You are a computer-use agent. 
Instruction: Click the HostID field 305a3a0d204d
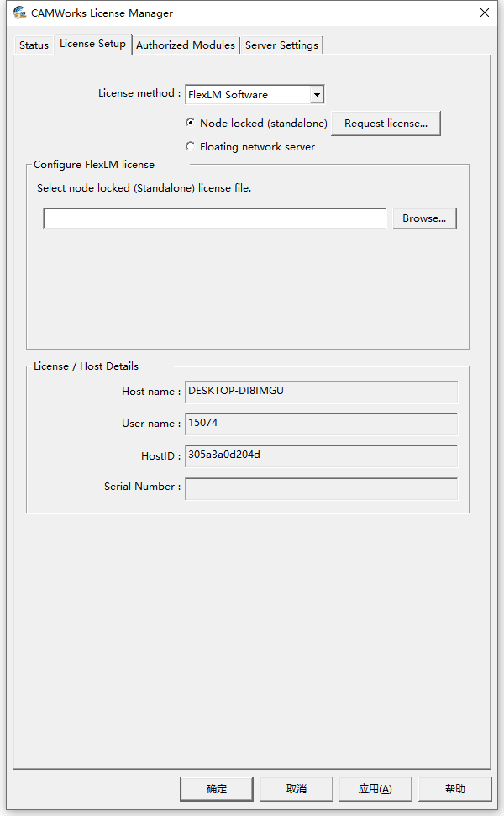(322, 455)
